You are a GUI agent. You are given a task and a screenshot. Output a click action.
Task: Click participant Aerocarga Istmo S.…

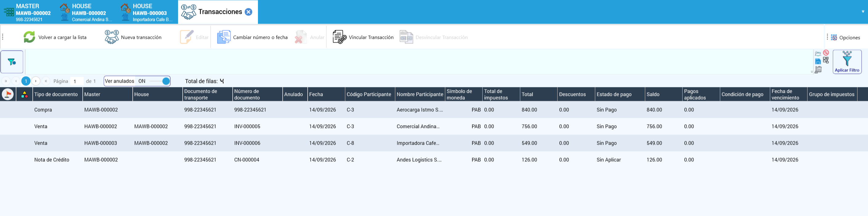pos(420,110)
